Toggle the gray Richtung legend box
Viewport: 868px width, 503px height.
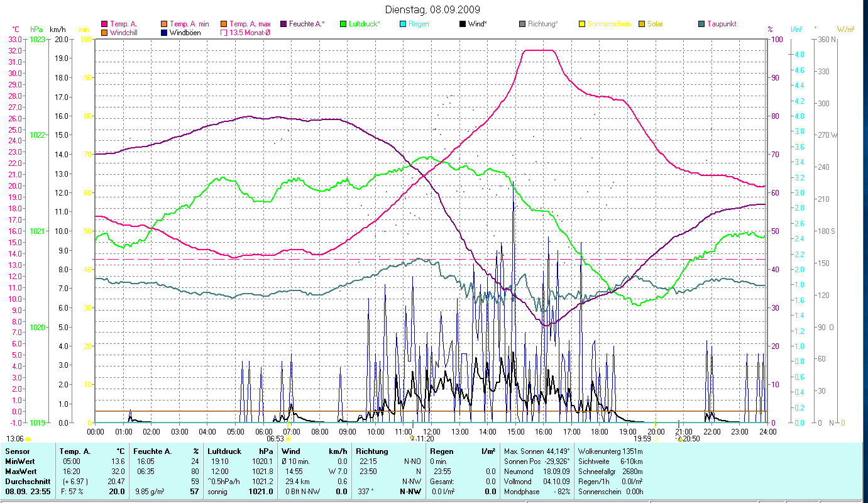(x=522, y=24)
